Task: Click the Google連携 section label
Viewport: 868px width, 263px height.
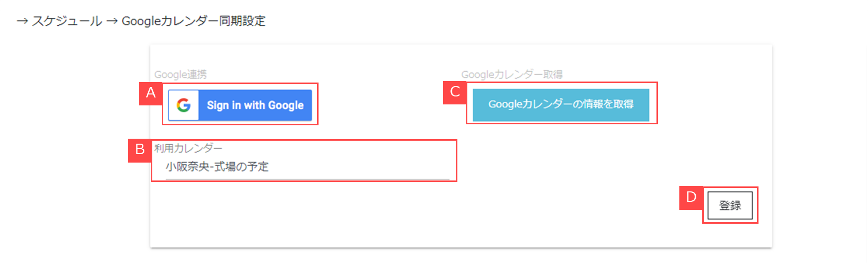Action: pyautogui.click(x=180, y=75)
